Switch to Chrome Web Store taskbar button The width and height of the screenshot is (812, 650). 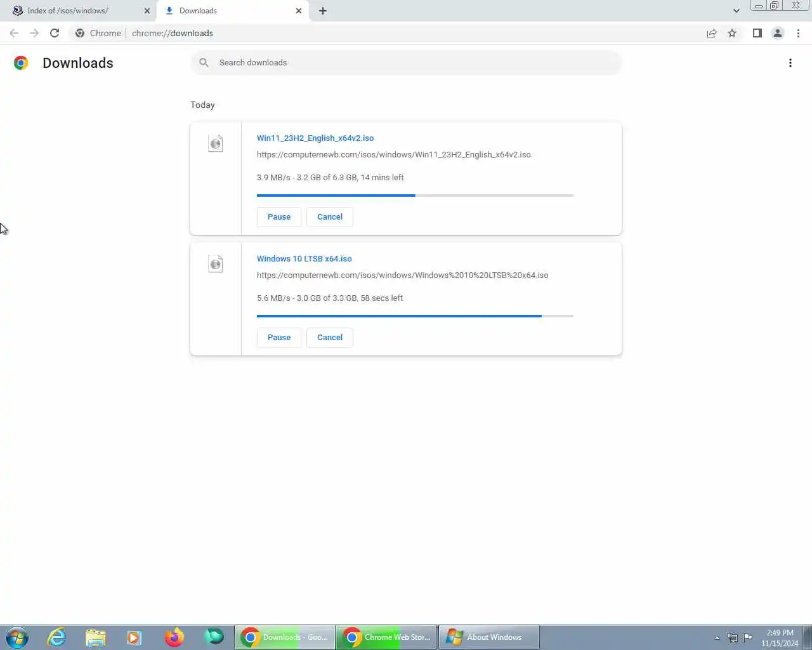pyautogui.click(x=386, y=637)
